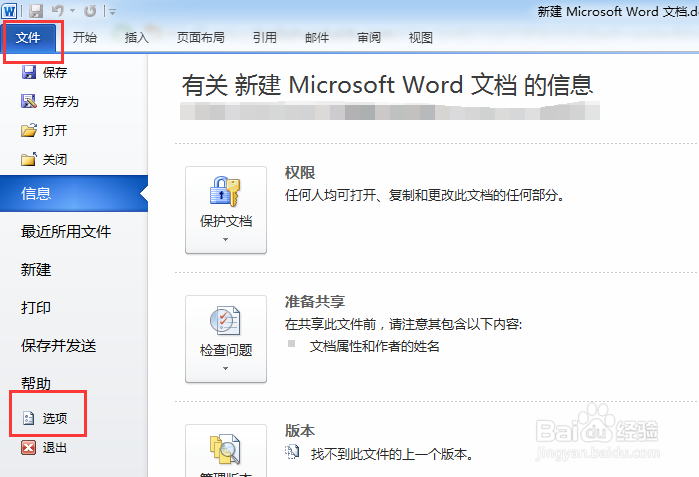Screen dimensions: 699x477
Task: Click the 保护文档 button label
Action: coord(226,221)
